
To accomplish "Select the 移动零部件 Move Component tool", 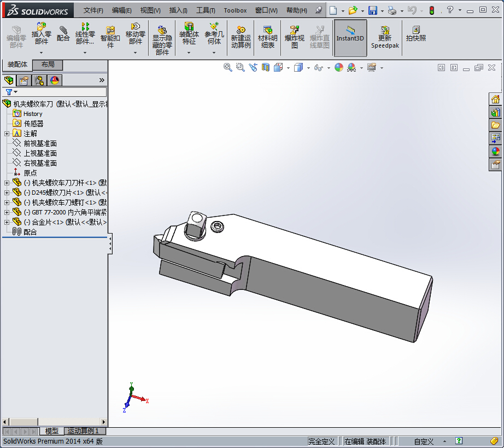I will coord(136,34).
